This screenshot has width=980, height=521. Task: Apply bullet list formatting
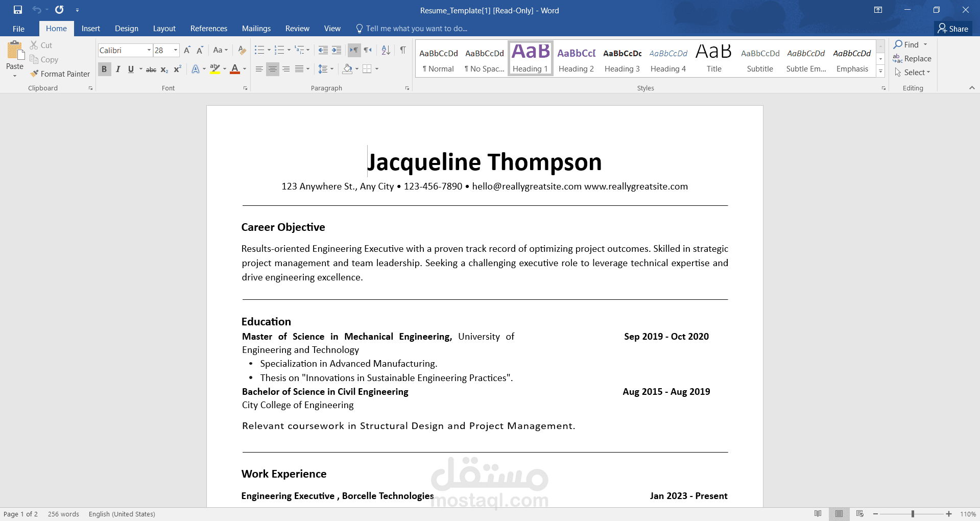click(x=259, y=50)
